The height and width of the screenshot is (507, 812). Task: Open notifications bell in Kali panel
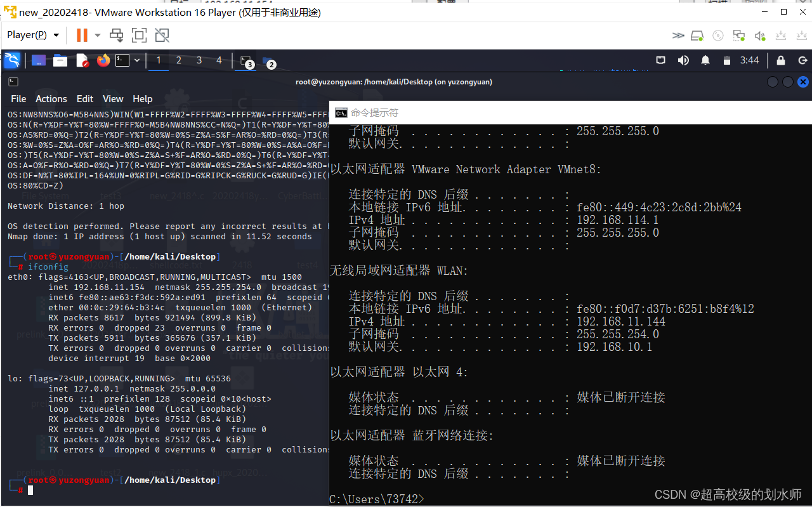click(705, 60)
